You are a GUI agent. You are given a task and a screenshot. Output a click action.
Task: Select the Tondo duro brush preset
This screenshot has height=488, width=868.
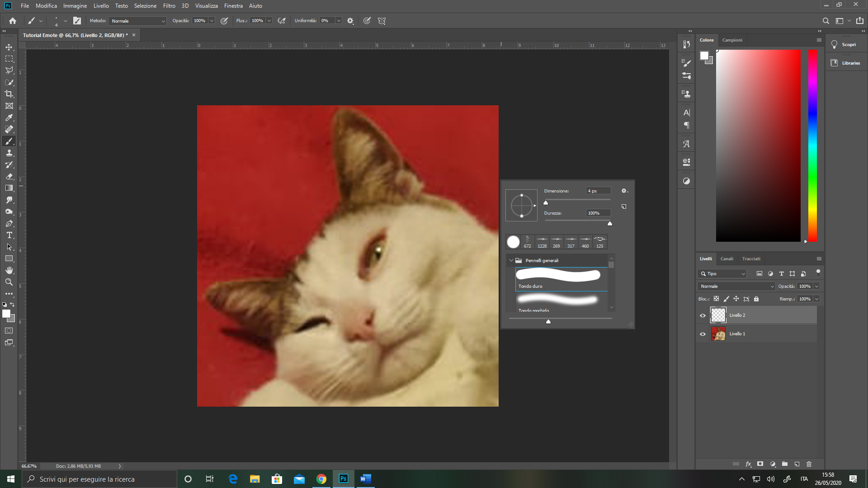(561, 279)
